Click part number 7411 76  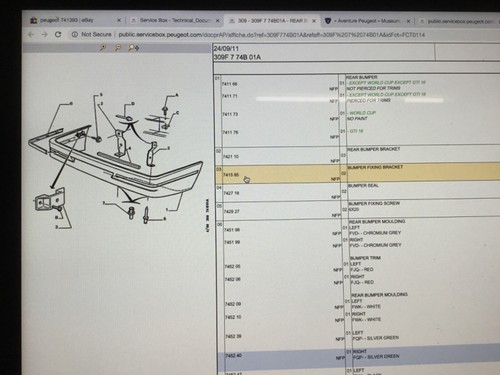tap(231, 133)
